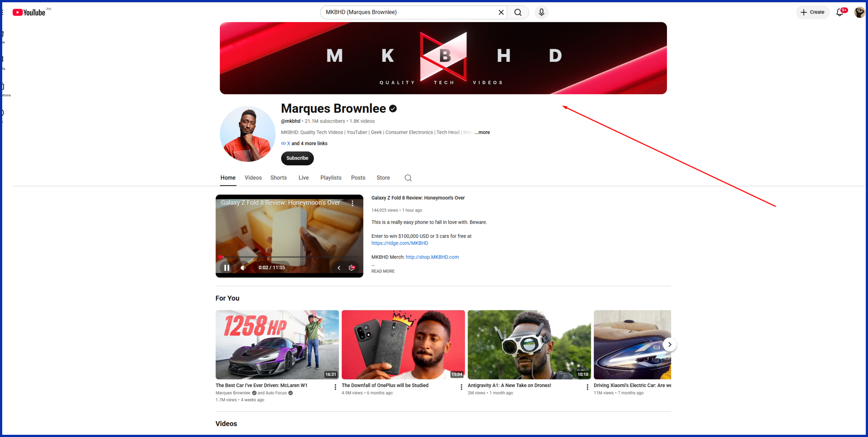Screen dimensions: 868x437
Task: Open the Antigravity A1 drone thumbnail
Action: [529, 344]
